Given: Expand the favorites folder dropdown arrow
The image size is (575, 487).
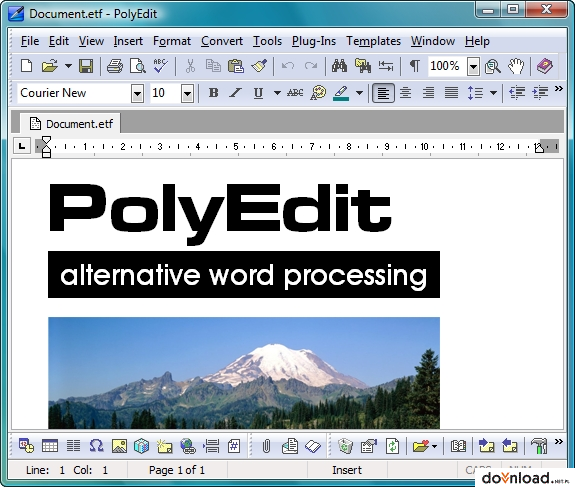Looking at the screenshot, I should [435, 446].
